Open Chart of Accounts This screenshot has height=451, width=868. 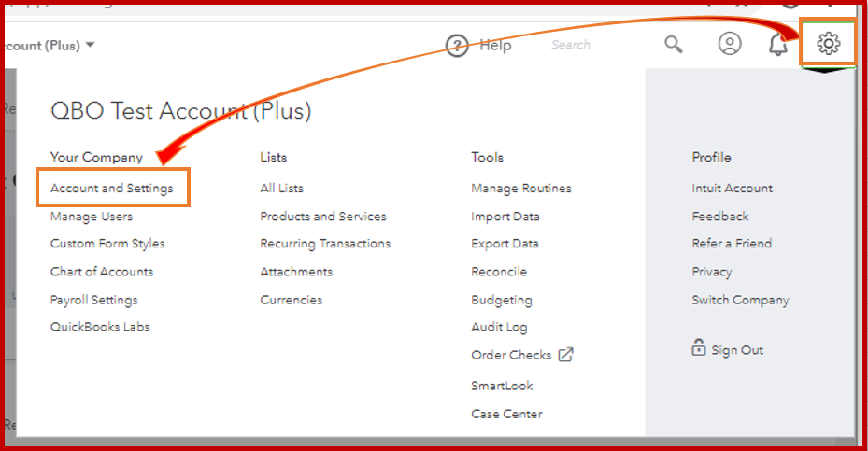pos(102,272)
